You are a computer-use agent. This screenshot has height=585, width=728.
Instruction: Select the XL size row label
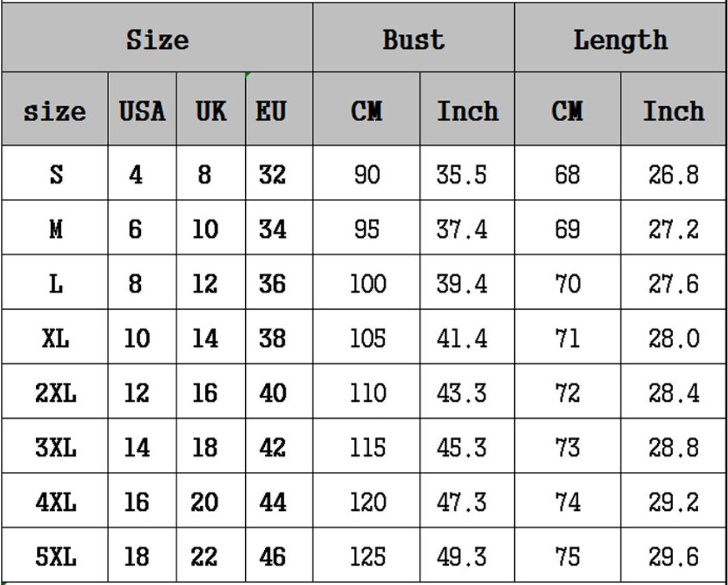click(x=55, y=338)
